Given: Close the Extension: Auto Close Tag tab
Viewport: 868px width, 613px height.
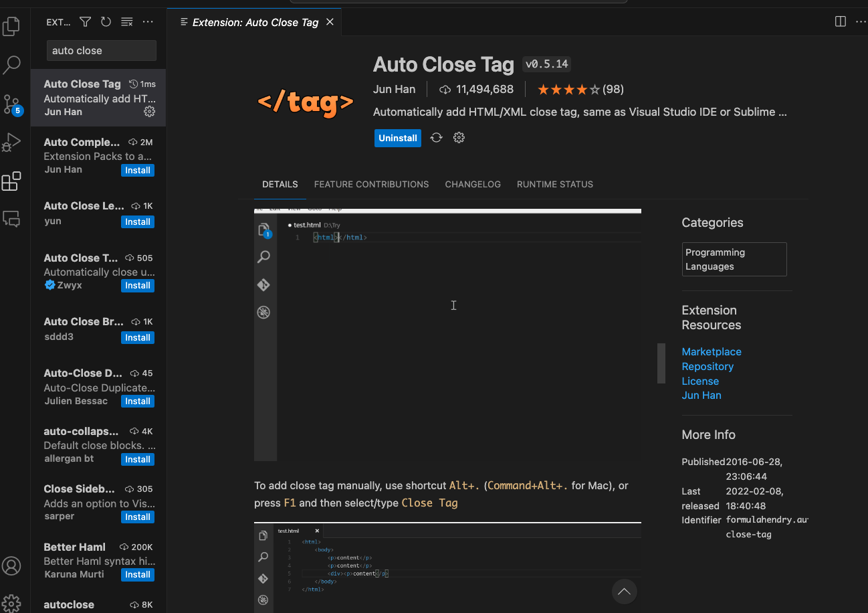Looking at the screenshot, I should [330, 22].
